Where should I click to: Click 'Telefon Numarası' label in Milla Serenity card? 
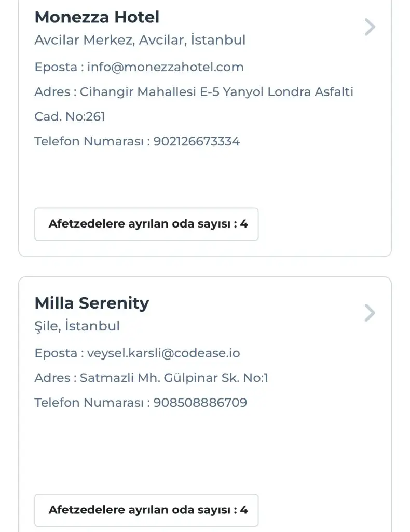pos(88,403)
